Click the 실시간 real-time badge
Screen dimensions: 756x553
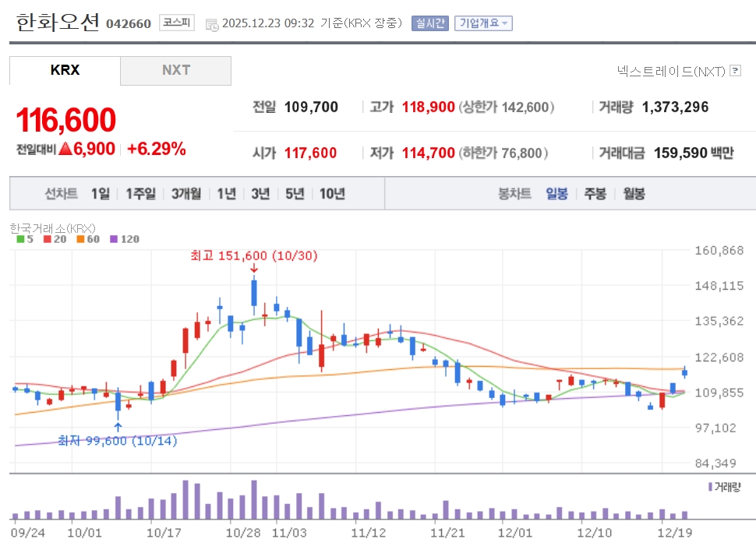pos(429,23)
